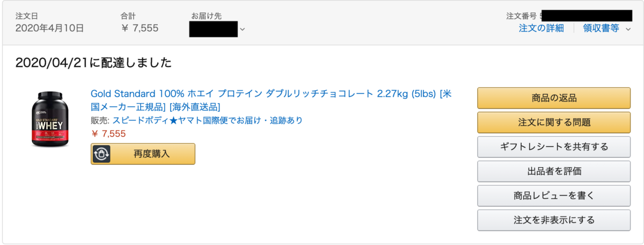
Task: Click ギフトレシートを共有する button
Action: tap(554, 147)
